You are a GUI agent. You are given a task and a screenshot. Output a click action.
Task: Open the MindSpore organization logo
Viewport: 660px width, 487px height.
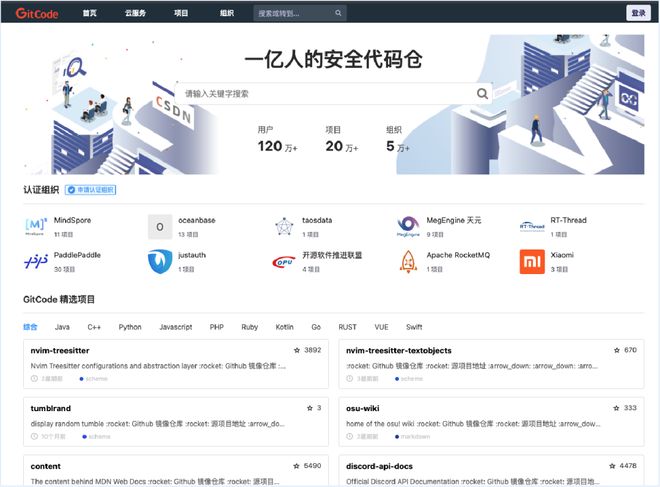click(35, 226)
